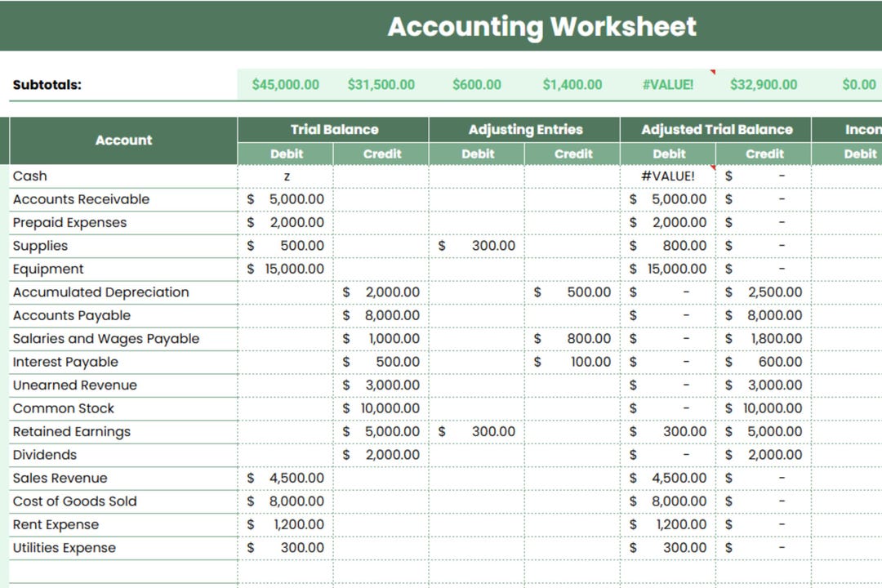
Task: Select the $31,500.00 subtotal cell
Action: pos(381,84)
